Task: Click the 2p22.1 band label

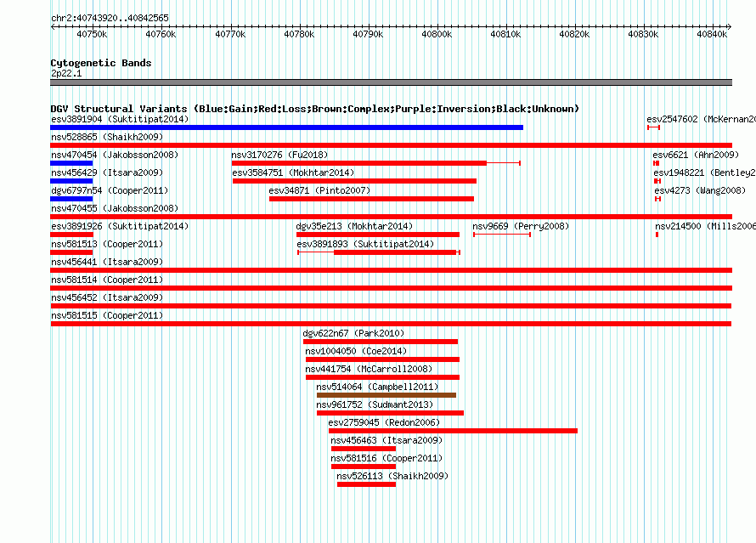Action: pos(66,73)
